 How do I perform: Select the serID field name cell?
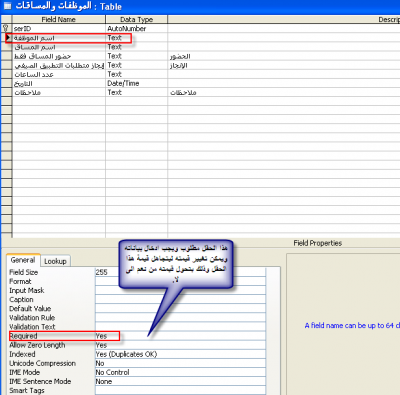(59, 29)
